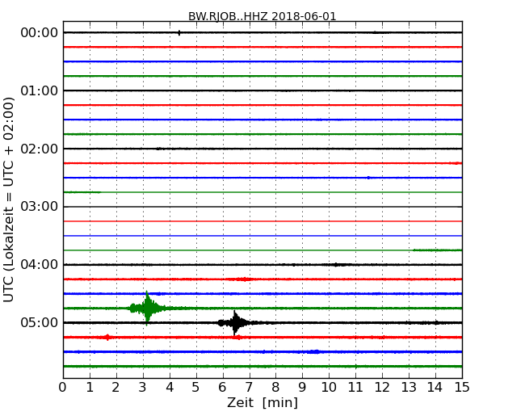
Task: Click the "04:00" time label
Action: 40,264
